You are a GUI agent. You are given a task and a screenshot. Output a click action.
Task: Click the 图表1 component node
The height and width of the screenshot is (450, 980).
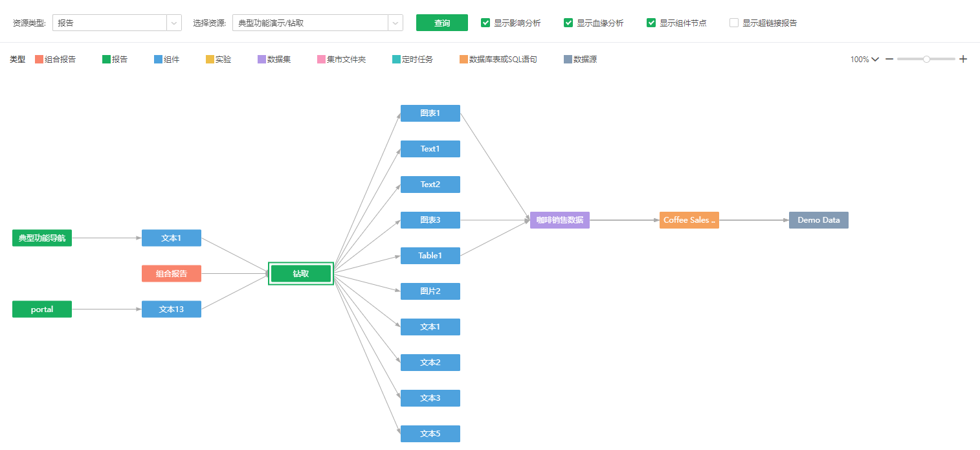(x=430, y=113)
